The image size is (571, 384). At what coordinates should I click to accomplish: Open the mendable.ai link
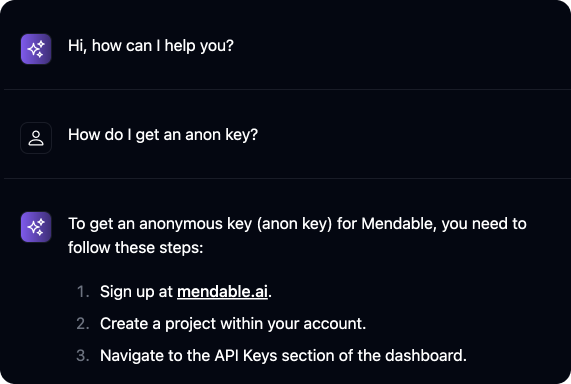coord(223,292)
